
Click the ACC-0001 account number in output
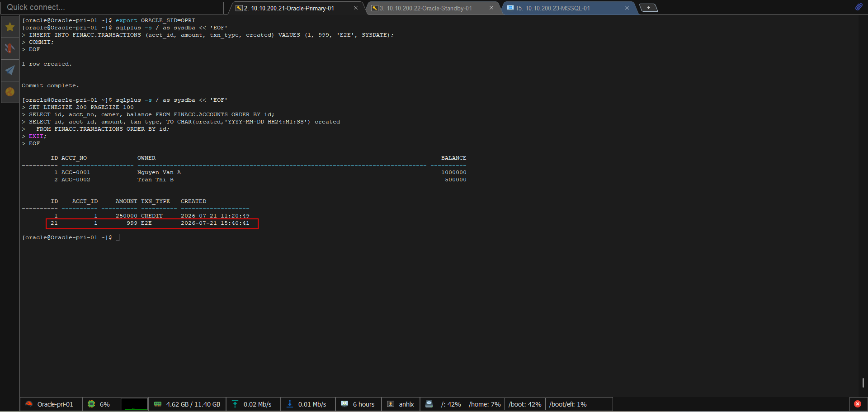pyautogui.click(x=76, y=172)
